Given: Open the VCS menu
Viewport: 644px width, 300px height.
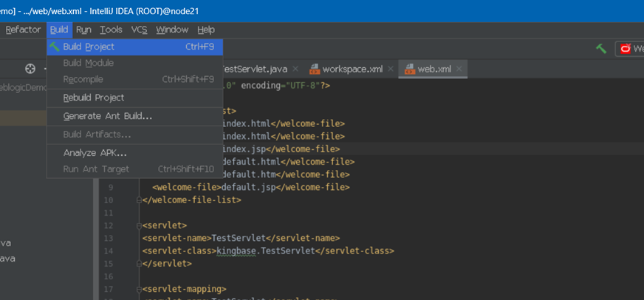Looking at the screenshot, I should pos(139,30).
